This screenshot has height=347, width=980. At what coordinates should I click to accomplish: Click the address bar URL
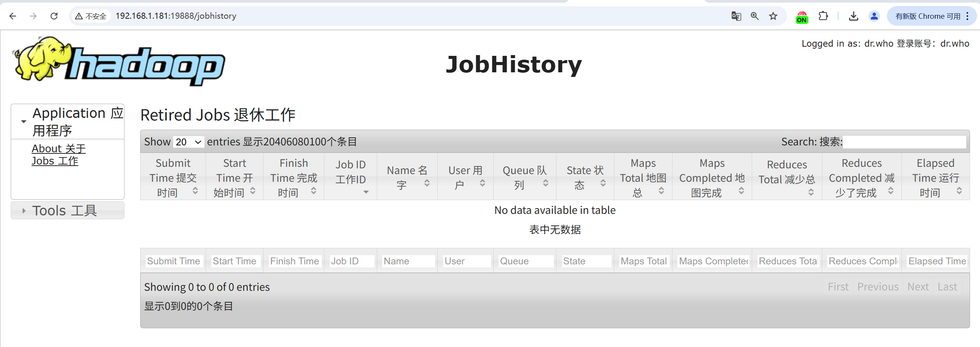(176, 16)
